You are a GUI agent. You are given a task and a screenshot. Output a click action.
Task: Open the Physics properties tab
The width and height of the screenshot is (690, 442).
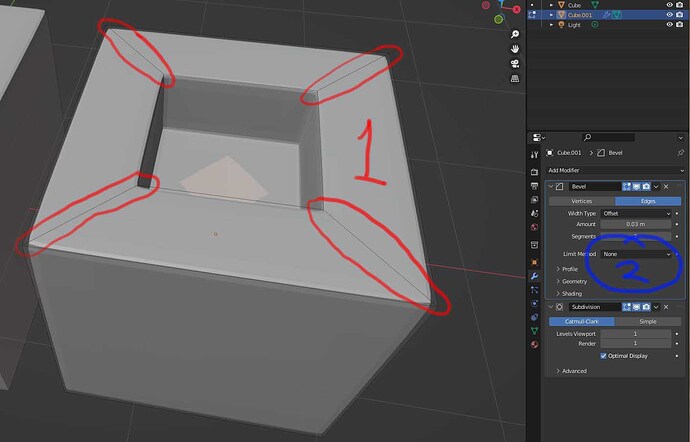pos(534,303)
